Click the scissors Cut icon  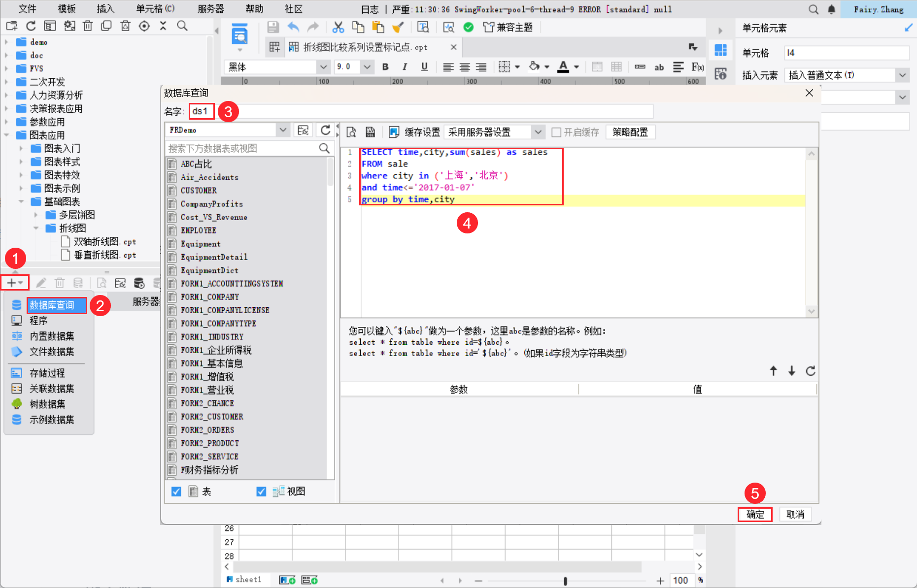[338, 27]
